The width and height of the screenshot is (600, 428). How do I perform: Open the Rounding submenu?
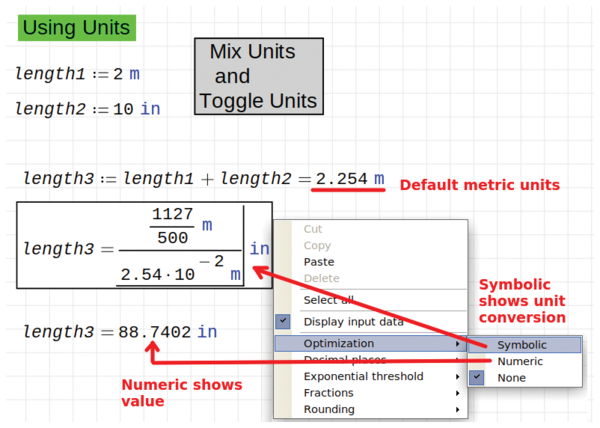tap(329, 409)
